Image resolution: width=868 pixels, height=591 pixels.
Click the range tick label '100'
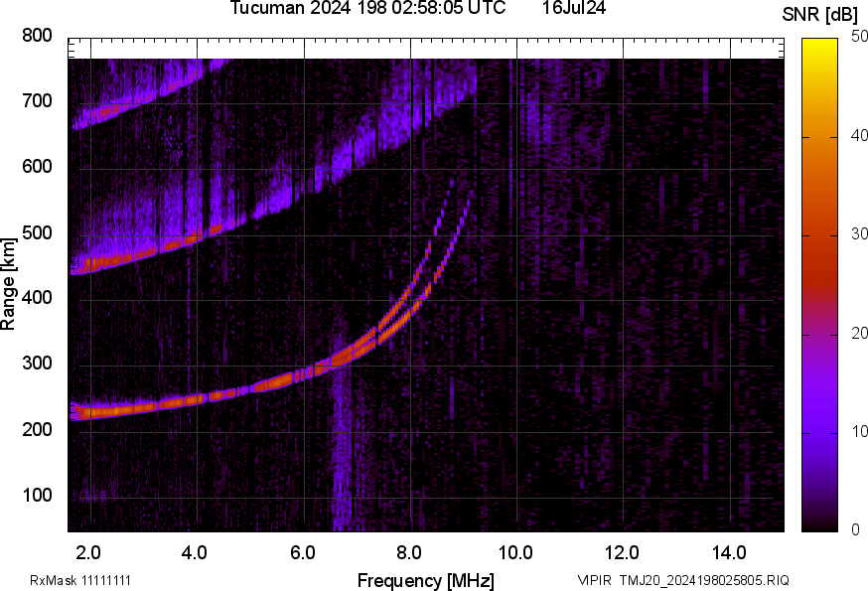[x=37, y=495]
